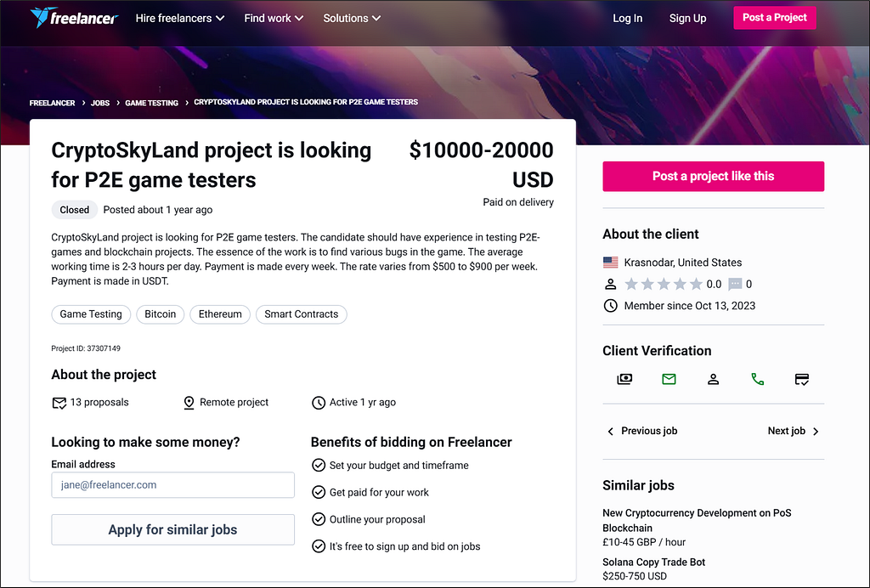Click the proposals envelope icon
The height and width of the screenshot is (588, 870).
59,403
